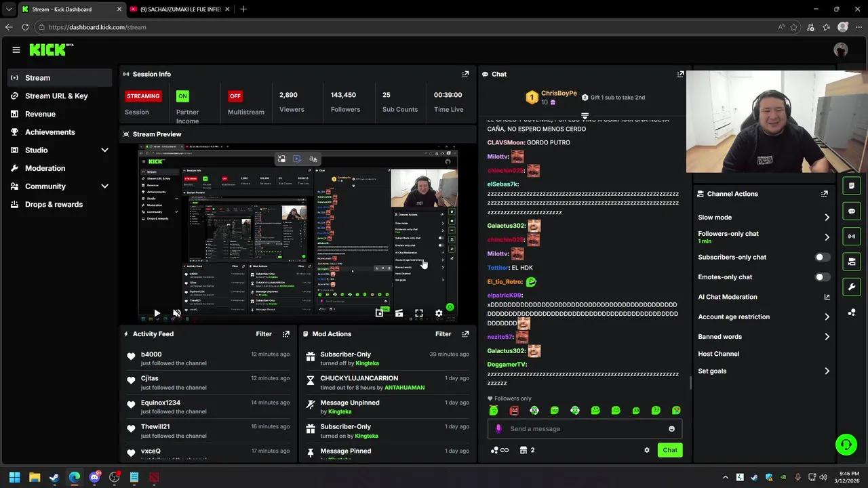Click the document icon in right sidebar

852,186
